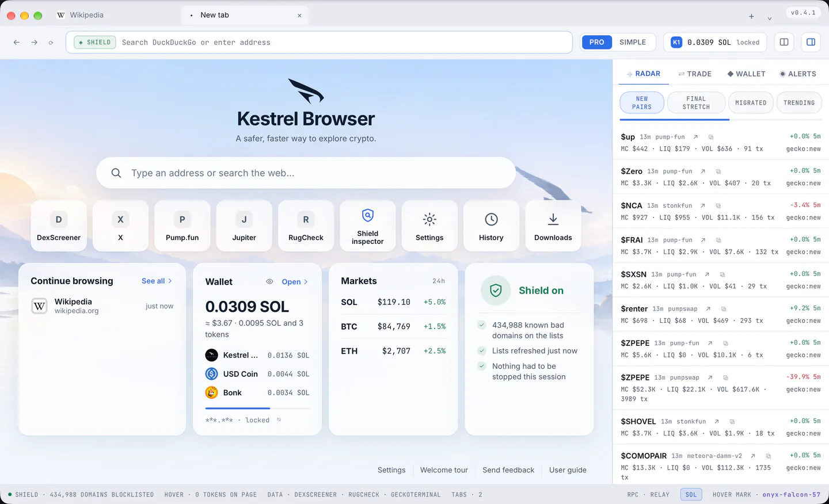Reopen Wikipedia from Continue browsing
This screenshot has height=504, width=829.
click(102, 306)
